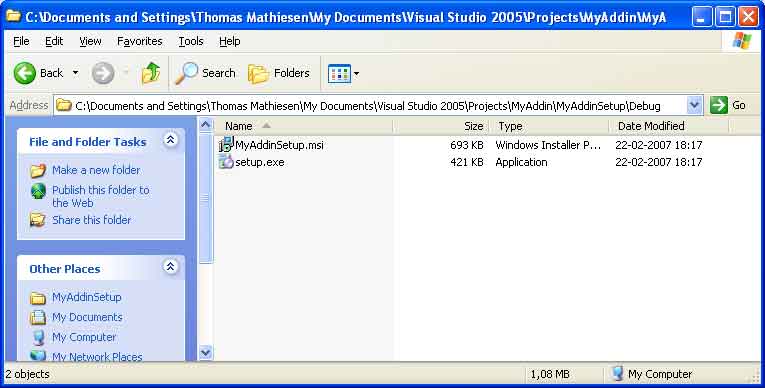
Task: Go up one folder level
Action: pyautogui.click(x=151, y=73)
